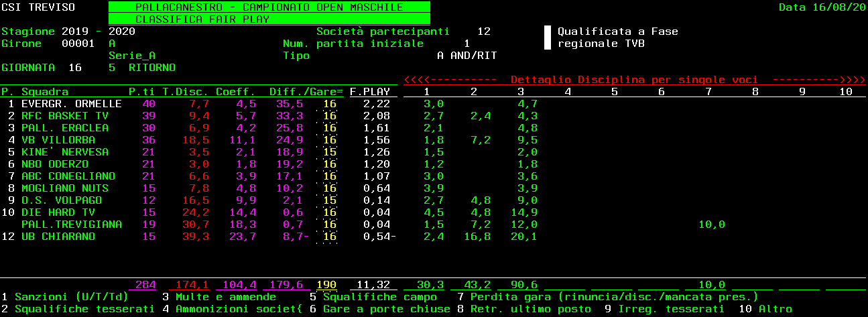Click the white marker beside Qualificata a Fase
The width and height of the screenshot is (868, 317).
click(x=547, y=38)
